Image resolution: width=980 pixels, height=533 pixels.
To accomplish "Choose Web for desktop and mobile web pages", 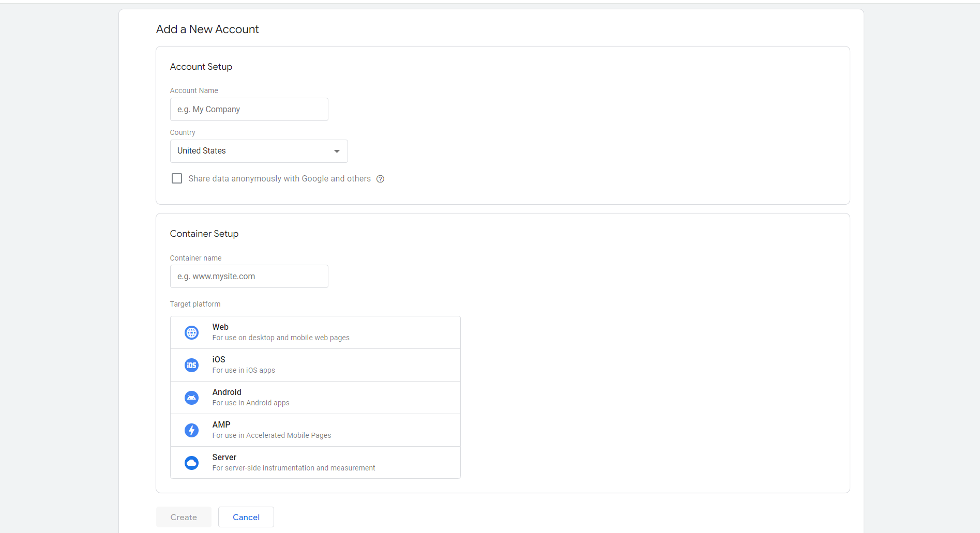I will tap(314, 332).
